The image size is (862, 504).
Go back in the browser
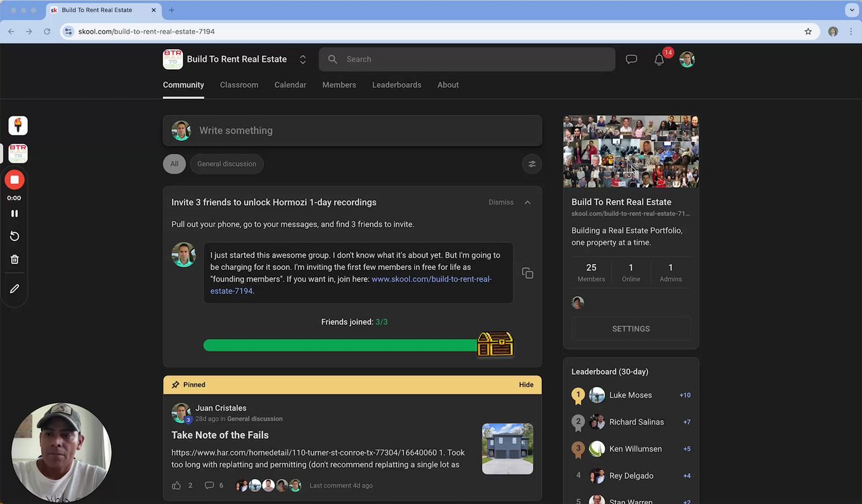[x=11, y=32]
